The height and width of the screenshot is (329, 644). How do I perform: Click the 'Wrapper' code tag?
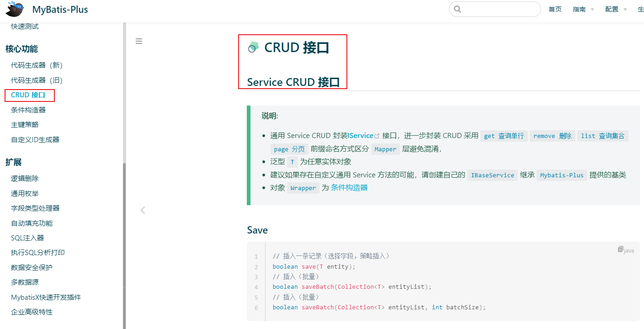coord(303,188)
